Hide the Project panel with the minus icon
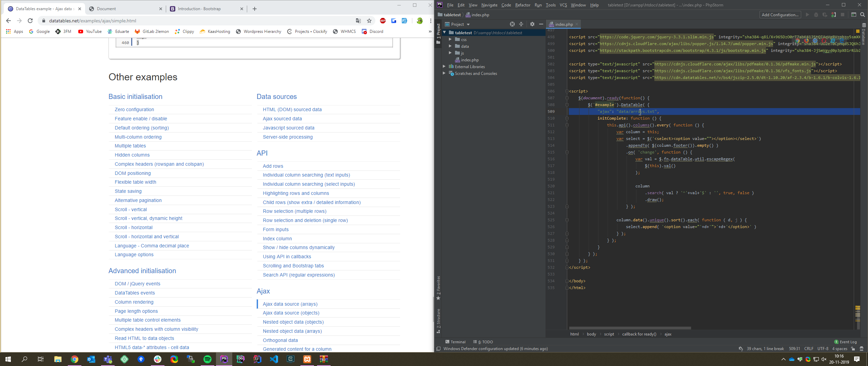This screenshot has height=366, width=868. click(x=541, y=24)
